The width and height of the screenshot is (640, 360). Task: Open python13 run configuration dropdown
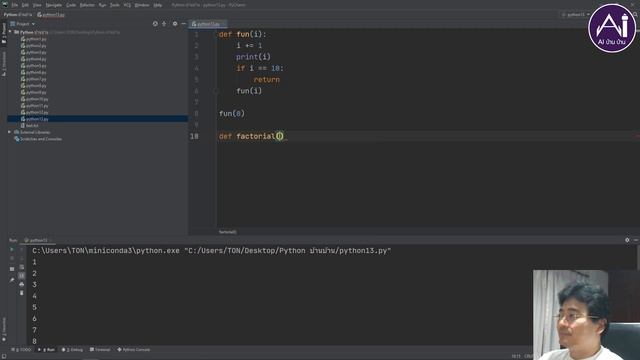pos(575,15)
